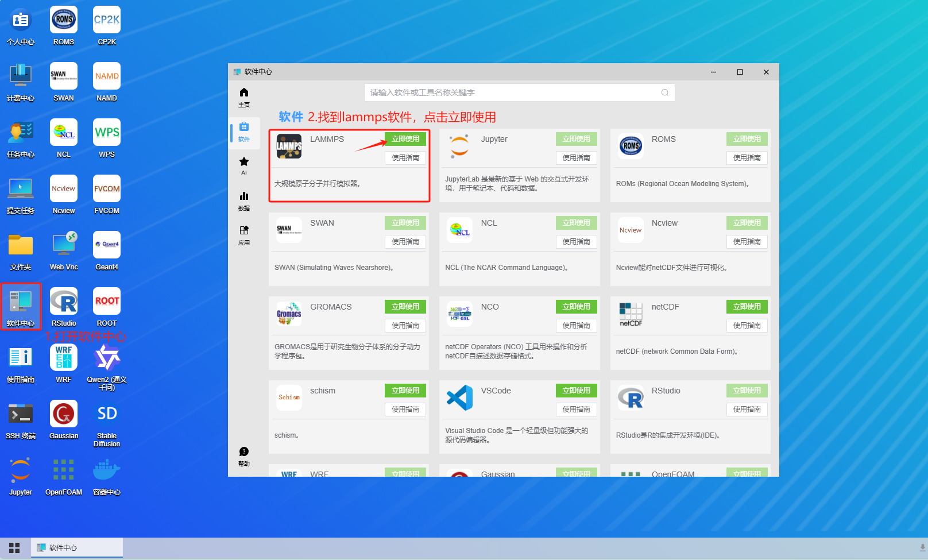
Task: Launch Ncview desktop shortcut
Action: click(x=64, y=195)
